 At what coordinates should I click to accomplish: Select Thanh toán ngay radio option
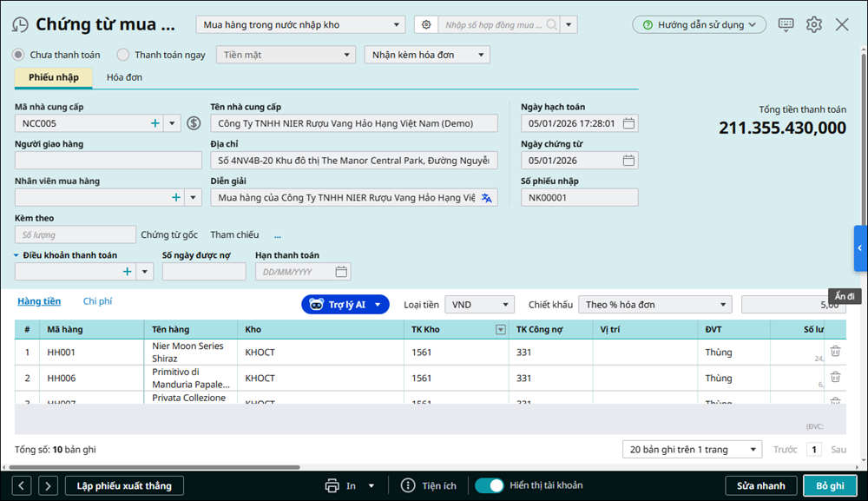click(123, 55)
